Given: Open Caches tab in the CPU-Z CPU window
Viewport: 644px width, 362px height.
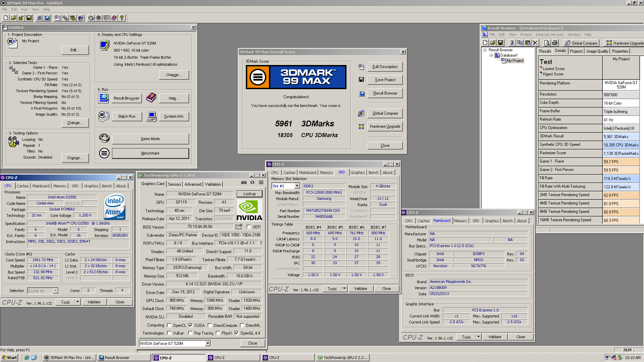Looking at the screenshot, I should 23,186.
